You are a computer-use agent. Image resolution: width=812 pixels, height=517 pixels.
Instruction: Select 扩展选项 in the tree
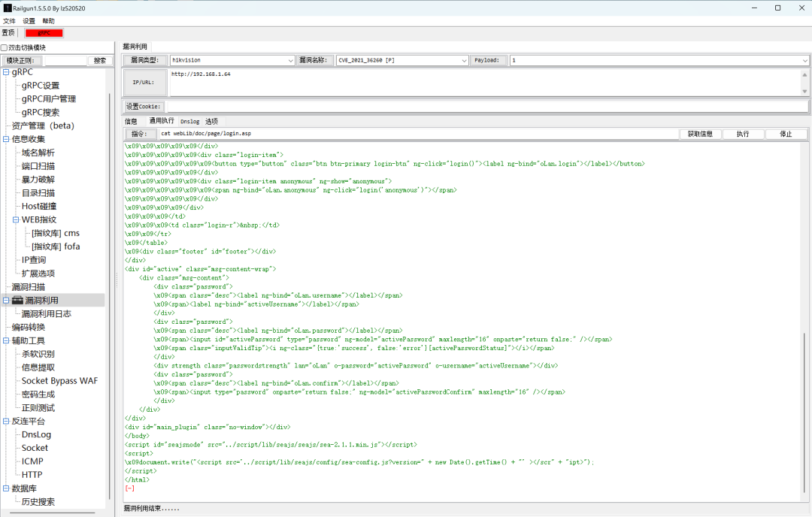coord(38,274)
